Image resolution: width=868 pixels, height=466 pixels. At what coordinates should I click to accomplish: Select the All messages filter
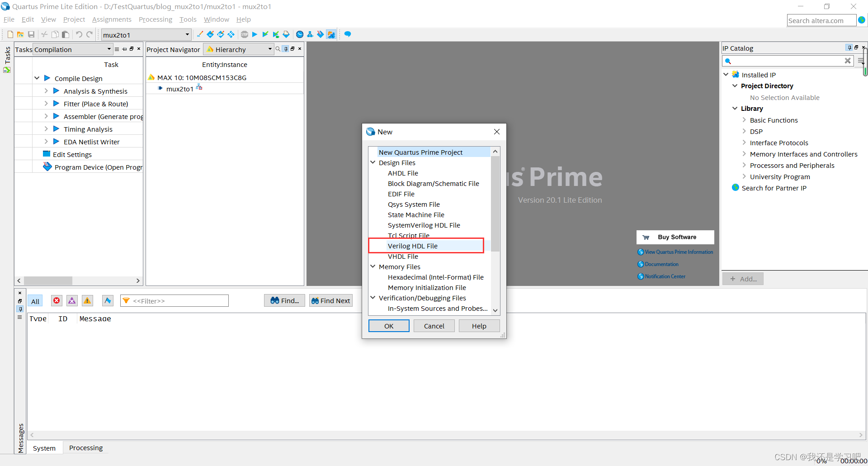pos(35,301)
